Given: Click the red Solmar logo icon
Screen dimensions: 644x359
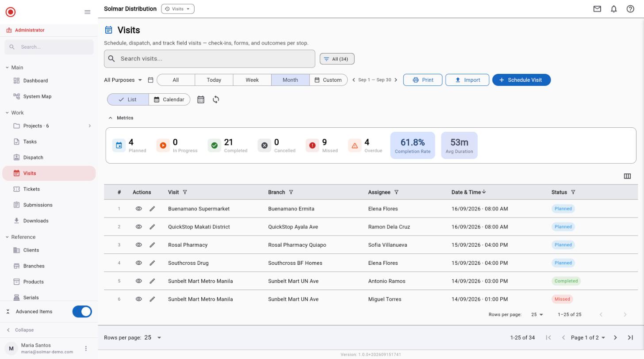Looking at the screenshot, I should pos(11,12).
